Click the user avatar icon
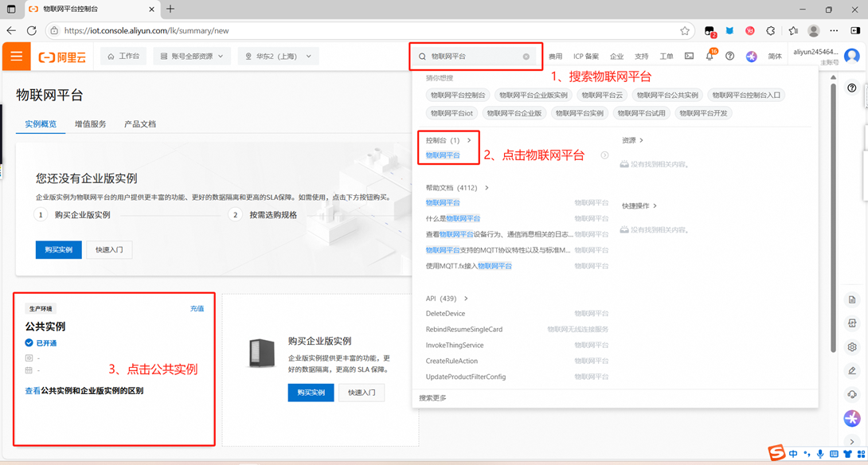868x465 pixels. 851,57
